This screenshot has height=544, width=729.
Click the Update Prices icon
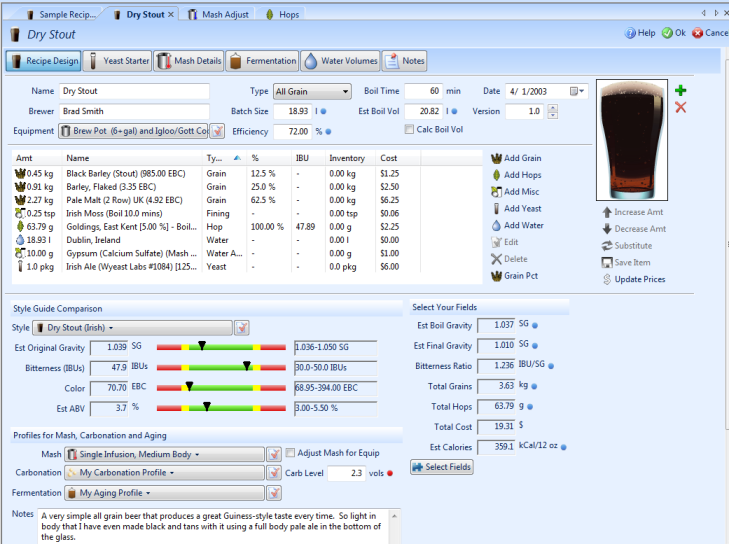[607, 279]
